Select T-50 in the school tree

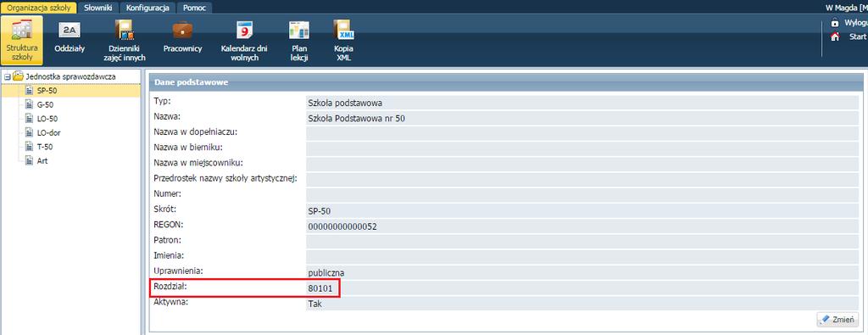click(x=45, y=147)
